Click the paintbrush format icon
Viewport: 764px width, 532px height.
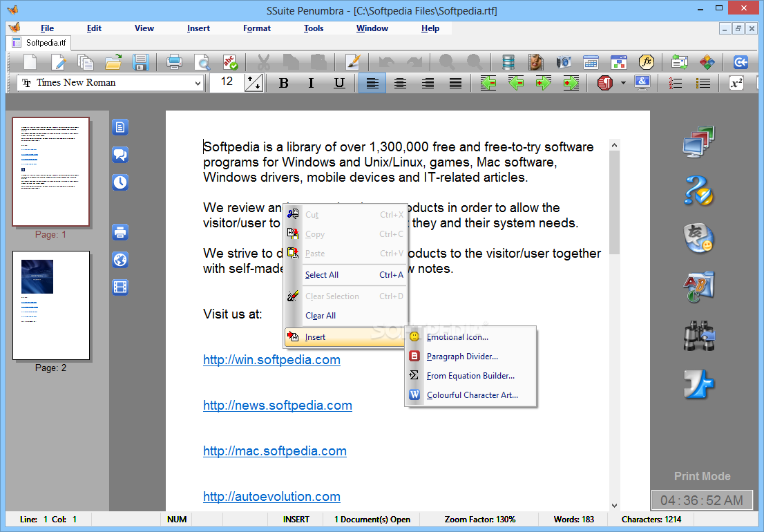tap(352, 62)
